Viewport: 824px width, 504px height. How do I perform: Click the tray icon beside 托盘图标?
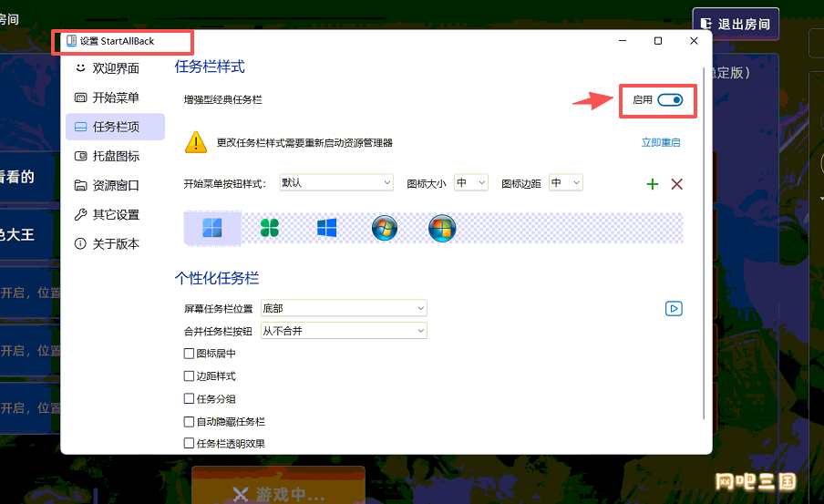[x=80, y=156]
